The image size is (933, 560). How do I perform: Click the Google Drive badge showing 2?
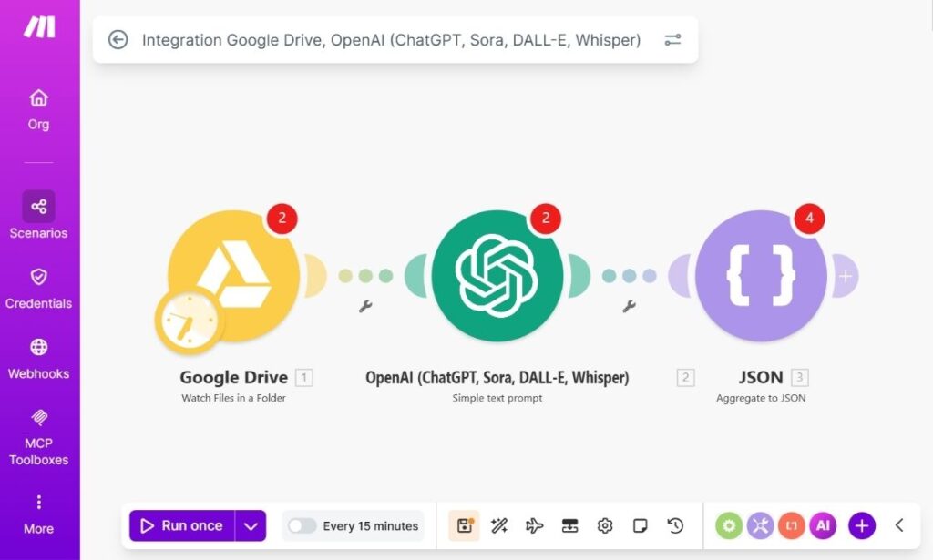282,219
